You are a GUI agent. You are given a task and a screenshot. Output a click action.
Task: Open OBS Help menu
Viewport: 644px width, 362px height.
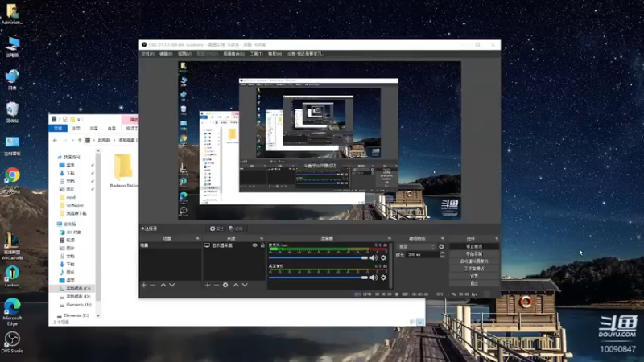pyautogui.click(x=275, y=54)
